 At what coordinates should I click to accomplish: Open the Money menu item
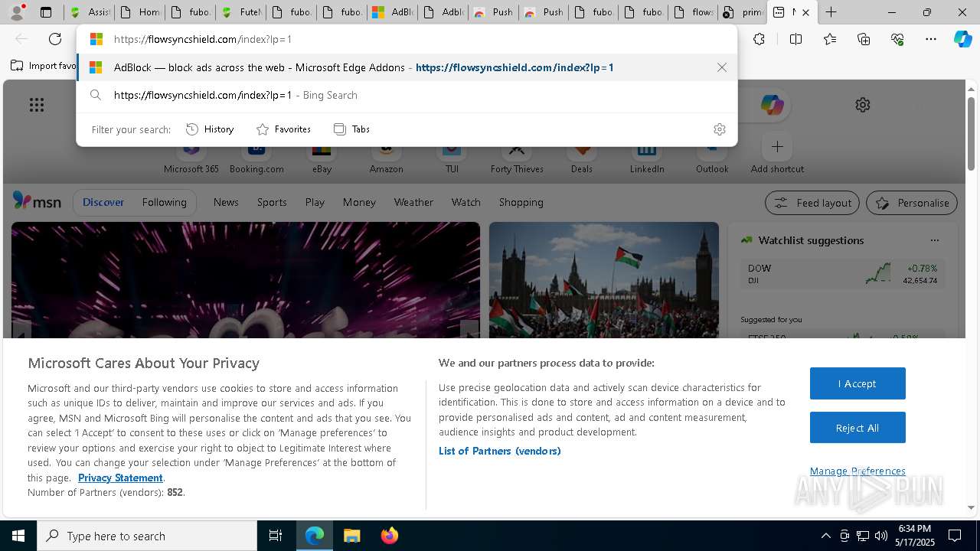tap(359, 202)
